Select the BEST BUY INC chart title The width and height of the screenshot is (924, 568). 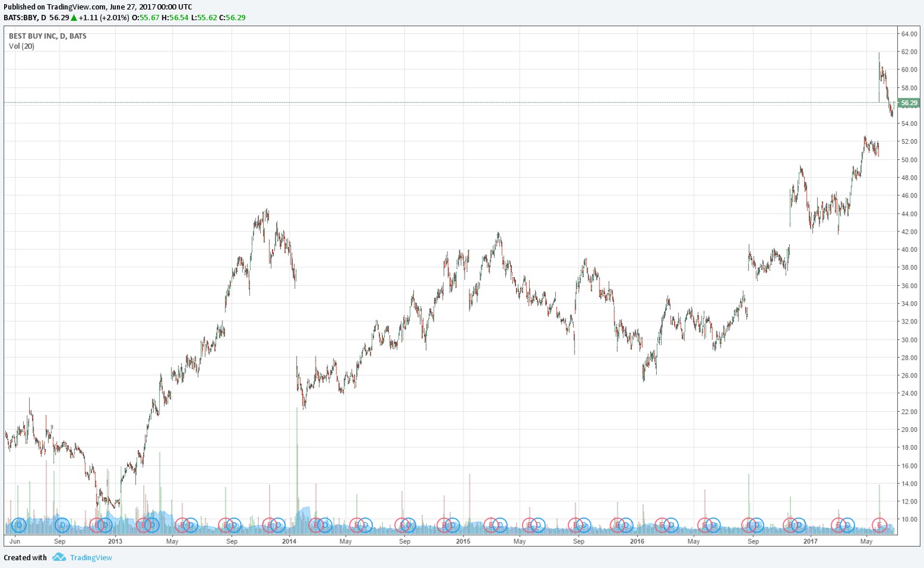(x=47, y=36)
